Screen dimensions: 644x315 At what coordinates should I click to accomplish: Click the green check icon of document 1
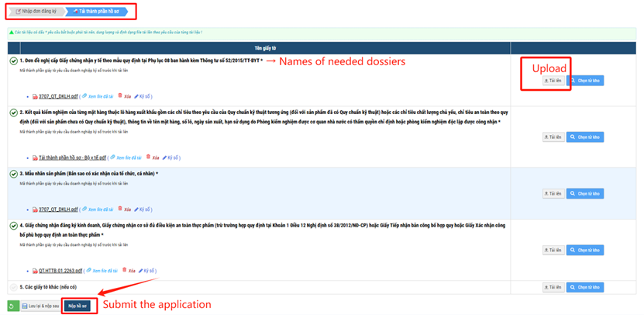click(x=13, y=61)
